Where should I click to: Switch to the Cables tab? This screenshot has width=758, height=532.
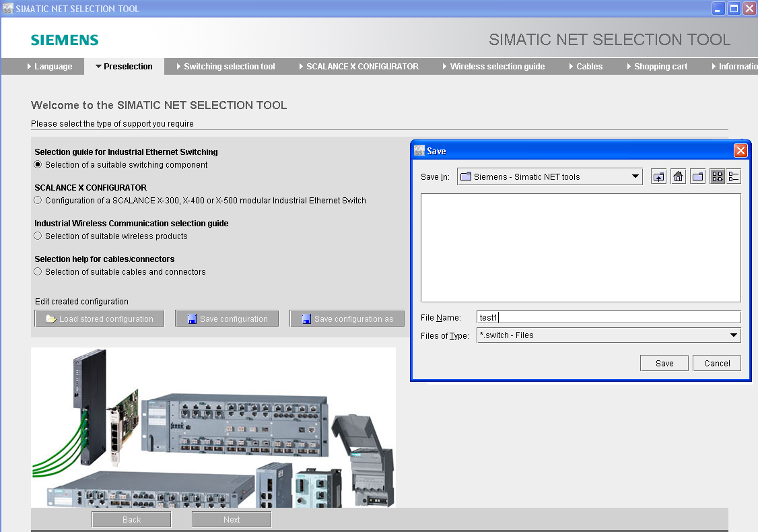pyautogui.click(x=586, y=66)
